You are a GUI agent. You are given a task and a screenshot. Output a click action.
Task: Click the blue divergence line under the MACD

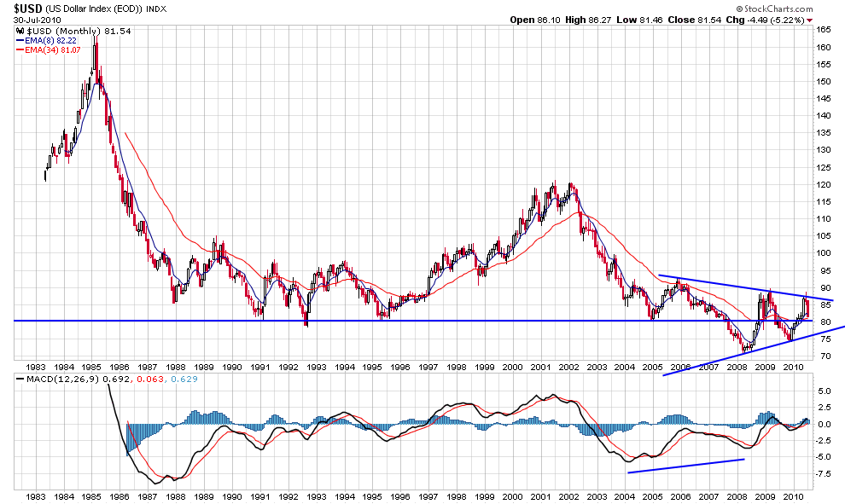686,466
